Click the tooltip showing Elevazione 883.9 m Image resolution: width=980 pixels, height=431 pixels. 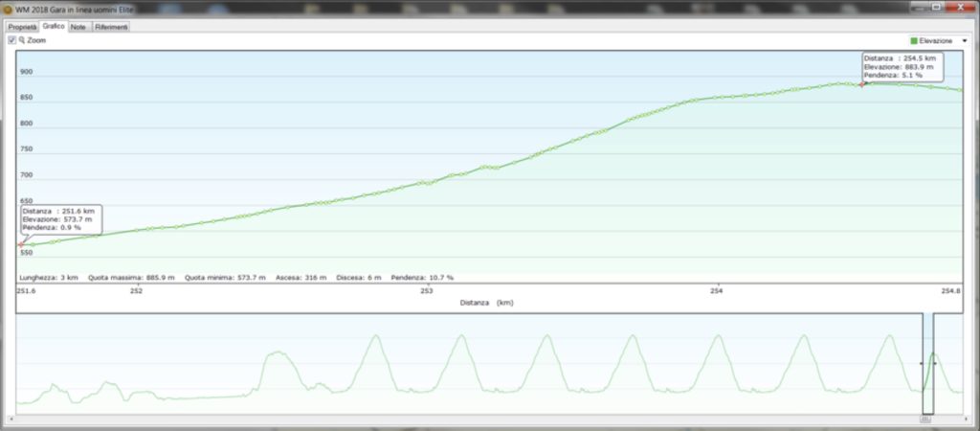click(x=902, y=66)
